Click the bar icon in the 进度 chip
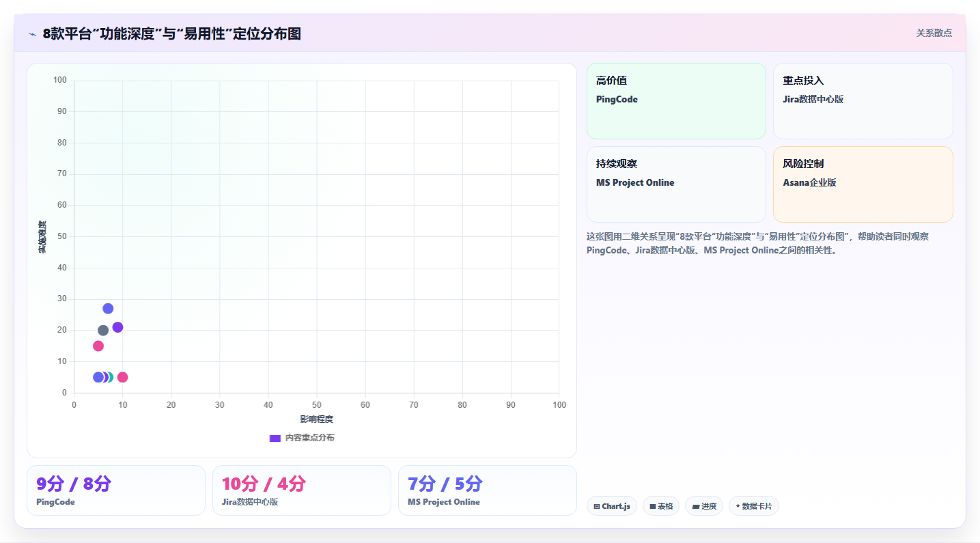Image resolution: width=980 pixels, height=543 pixels. [695, 506]
